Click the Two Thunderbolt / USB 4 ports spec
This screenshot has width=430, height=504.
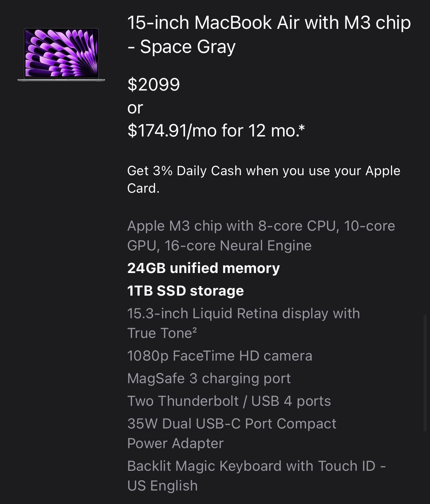point(229,401)
